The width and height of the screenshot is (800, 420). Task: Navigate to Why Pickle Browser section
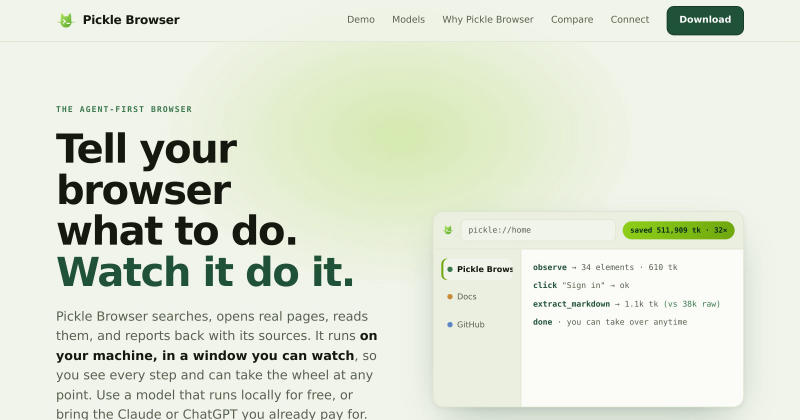click(488, 19)
